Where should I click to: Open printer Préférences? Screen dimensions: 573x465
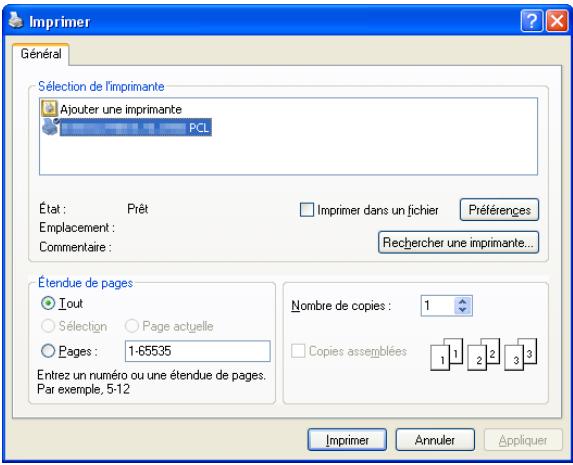tap(499, 210)
